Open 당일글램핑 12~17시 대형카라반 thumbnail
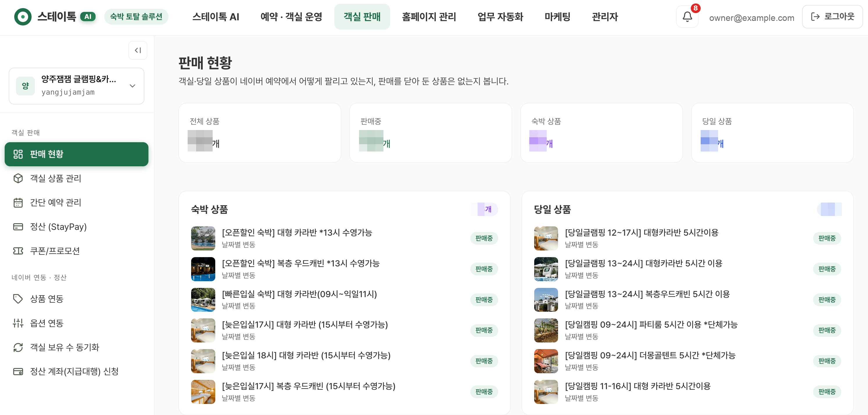This screenshot has width=868, height=415. click(546, 238)
